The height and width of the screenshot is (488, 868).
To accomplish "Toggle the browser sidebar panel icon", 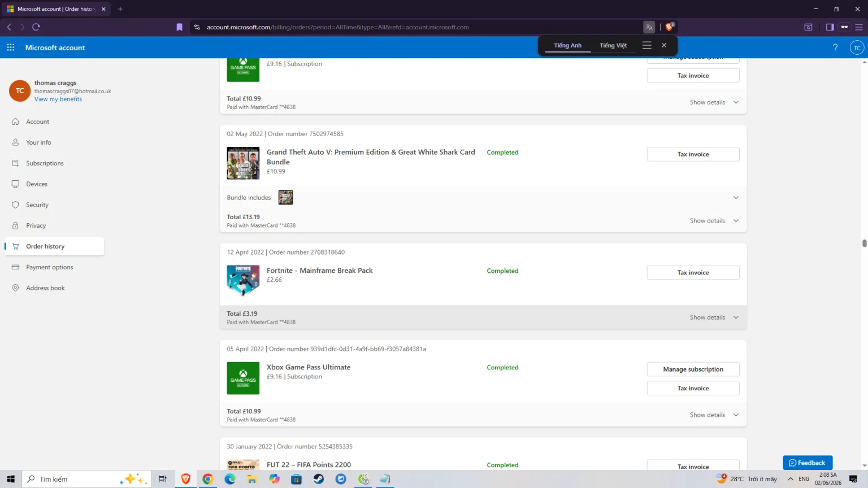I will point(830,27).
